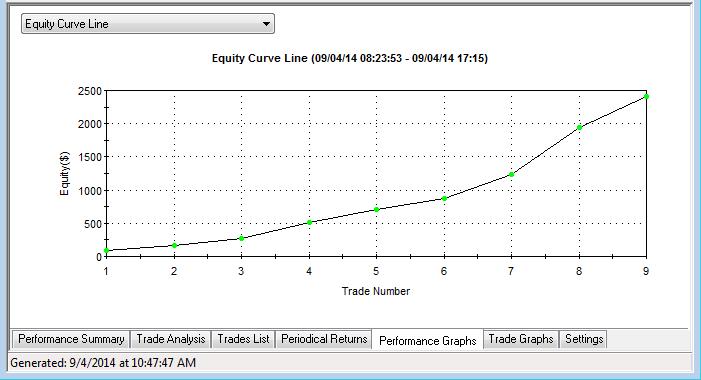
Task: Click the equity point for trade 6
Action: coord(444,198)
